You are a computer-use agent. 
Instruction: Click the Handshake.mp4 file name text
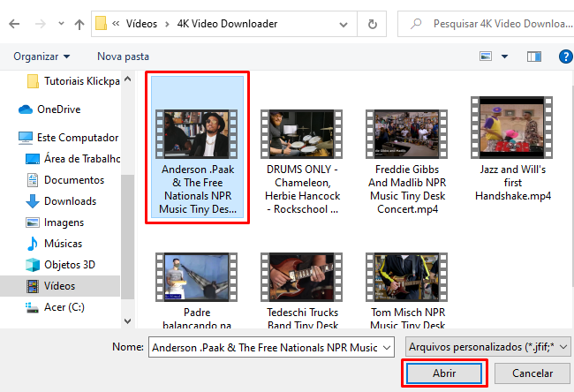click(513, 196)
